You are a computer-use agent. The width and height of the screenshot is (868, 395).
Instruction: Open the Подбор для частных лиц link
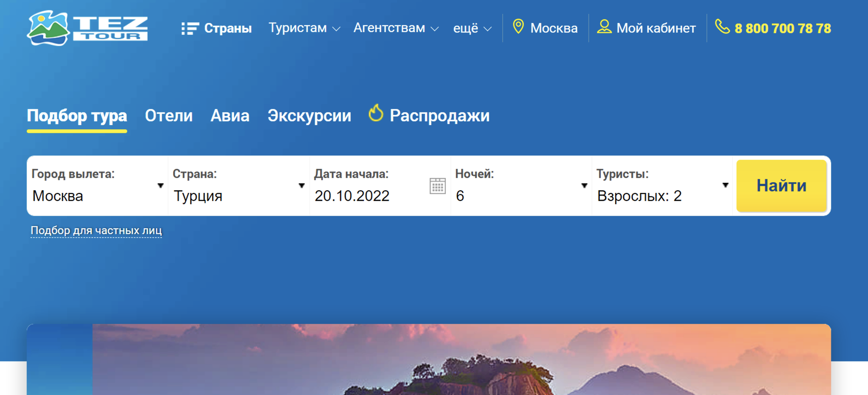pos(96,231)
